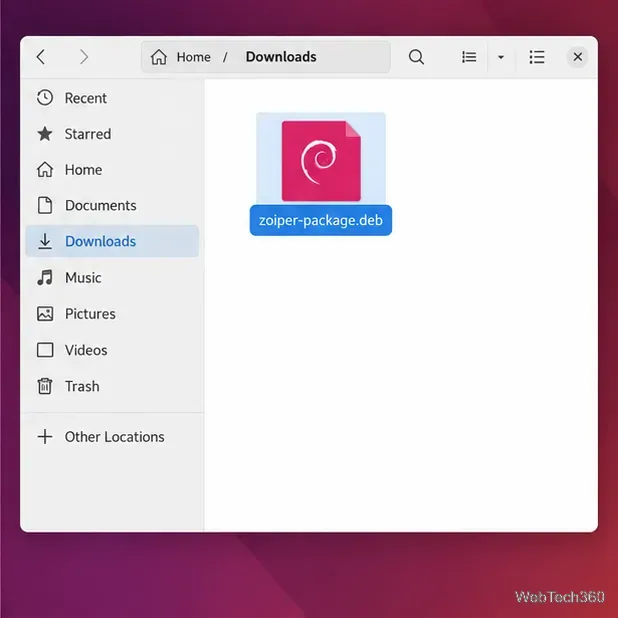Click Home text in the path bar

point(194,57)
